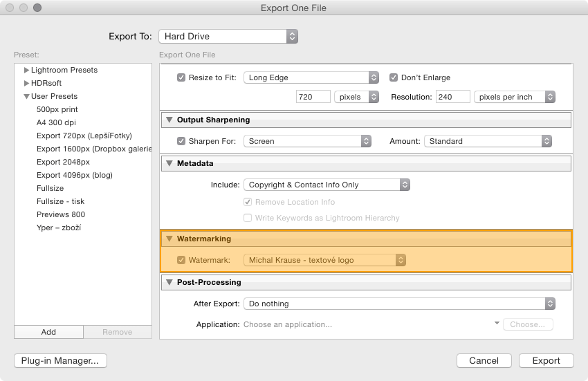Image resolution: width=588 pixels, height=381 pixels.
Task: Open the Plug-in Manager
Action: pos(60,361)
